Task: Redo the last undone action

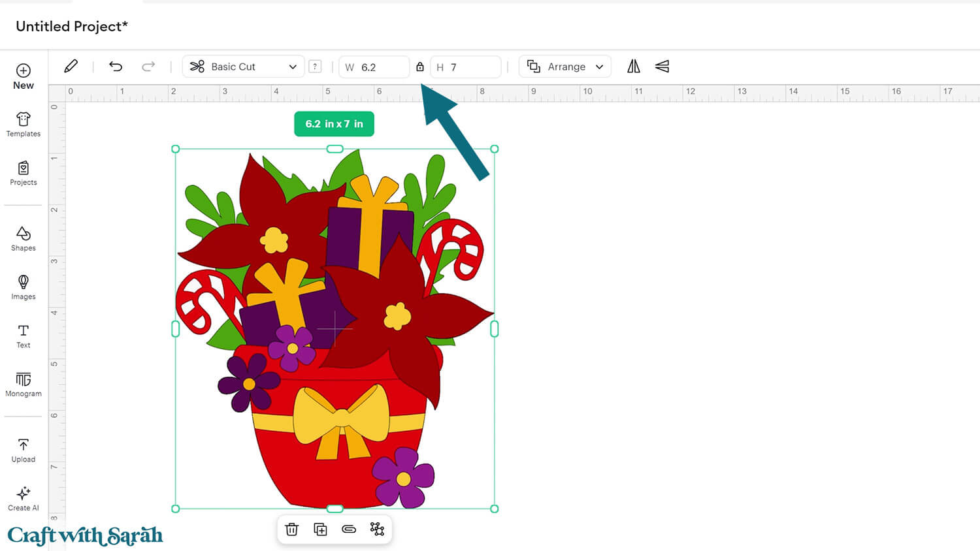Action: point(148,67)
